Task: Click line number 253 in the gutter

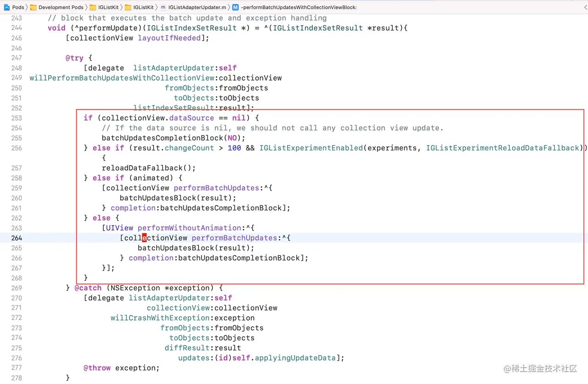Action: pos(17,118)
